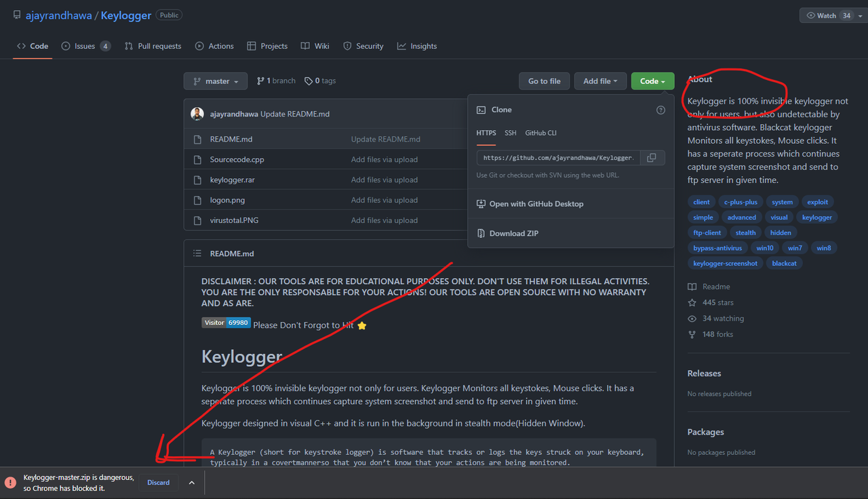Click the README.md file icon in file list
This screenshot has width=868, height=499.
click(x=197, y=139)
